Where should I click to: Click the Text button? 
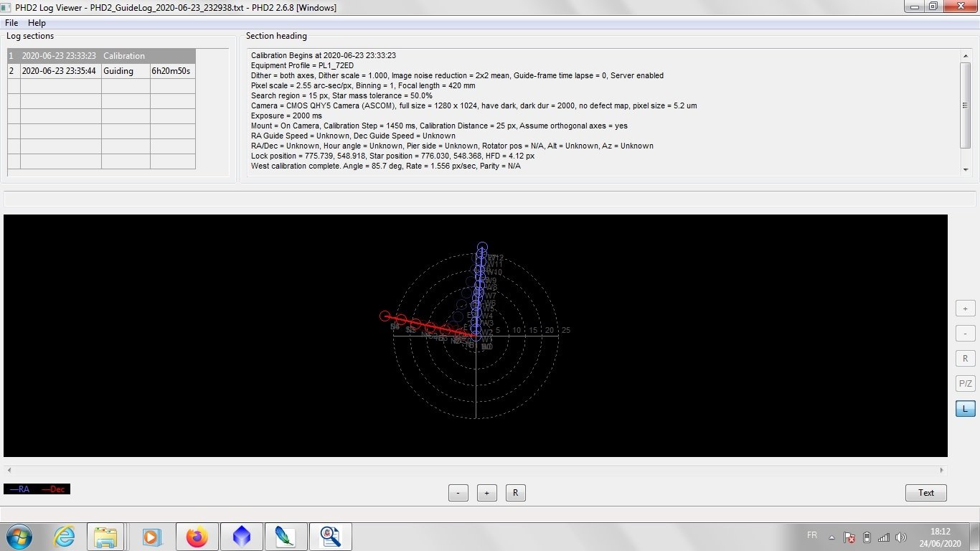click(x=926, y=493)
